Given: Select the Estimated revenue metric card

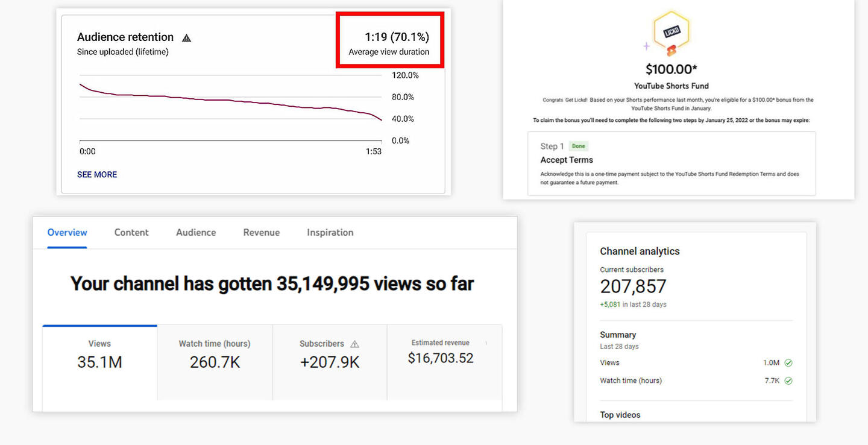Looking at the screenshot, I should 441,362.
